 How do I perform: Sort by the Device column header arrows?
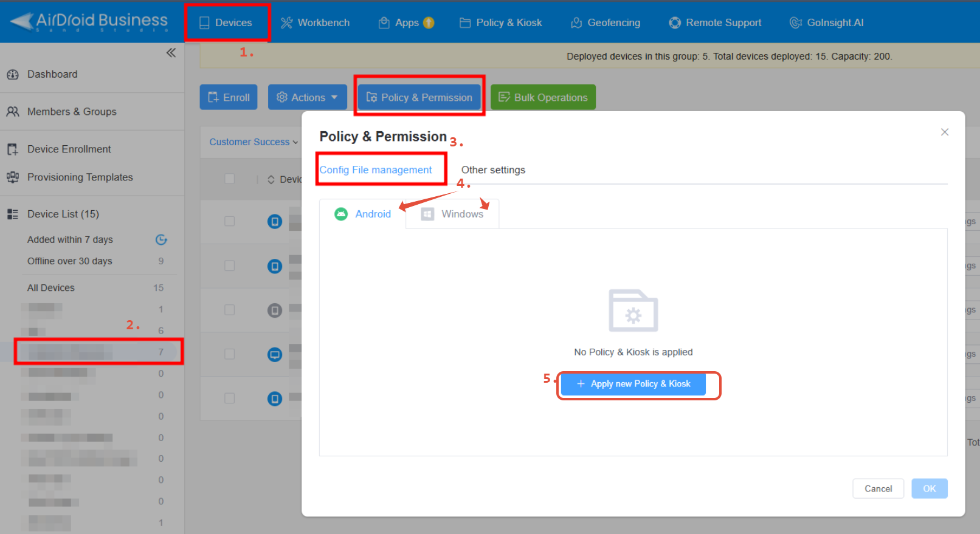(271, 180)
